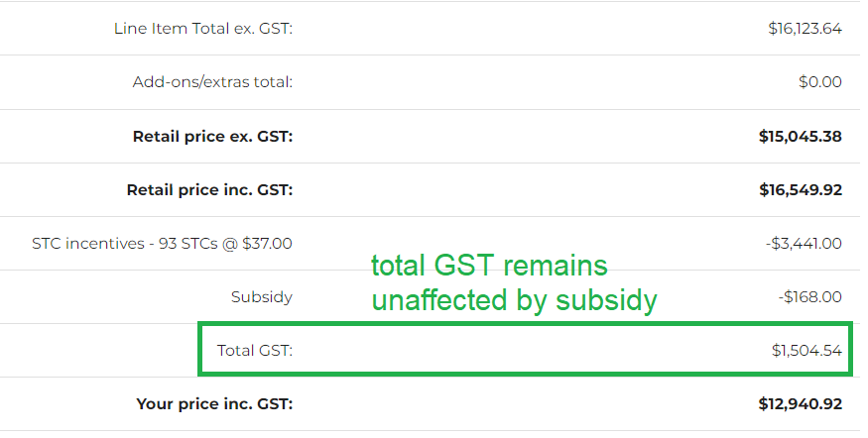Click the Total GST label
868x438 pixels.
pos(255,350)
